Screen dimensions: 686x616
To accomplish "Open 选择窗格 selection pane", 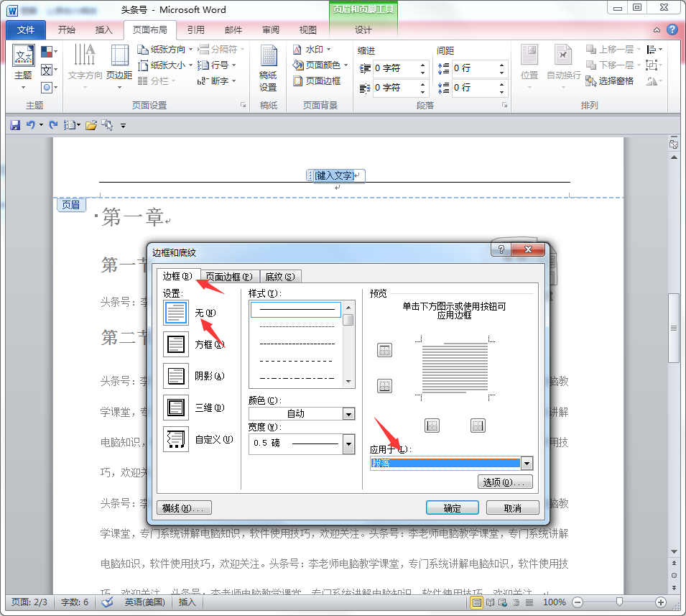I will click(x=609, y=81).
